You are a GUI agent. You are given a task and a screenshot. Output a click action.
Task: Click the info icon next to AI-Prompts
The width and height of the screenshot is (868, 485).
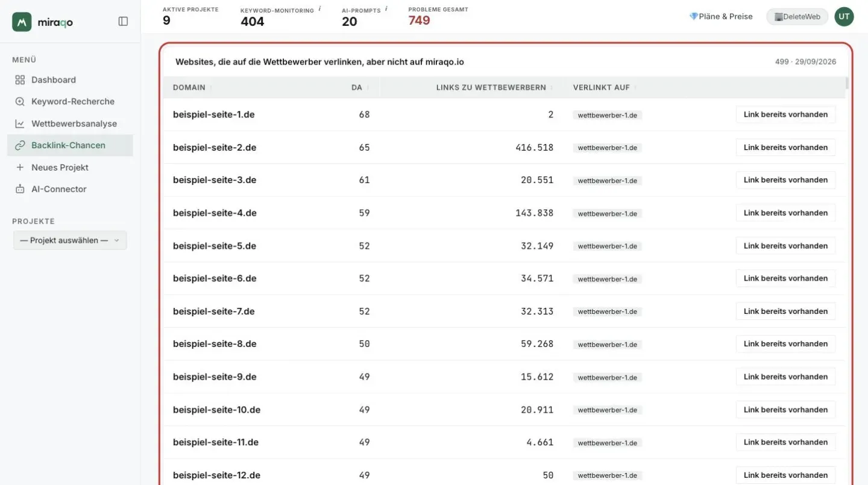point(386,9)
